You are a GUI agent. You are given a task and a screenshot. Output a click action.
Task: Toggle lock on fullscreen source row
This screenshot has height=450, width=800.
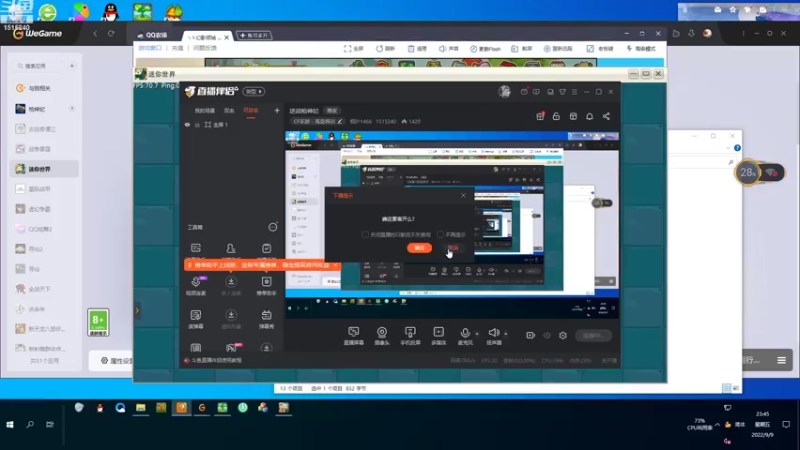197,124
